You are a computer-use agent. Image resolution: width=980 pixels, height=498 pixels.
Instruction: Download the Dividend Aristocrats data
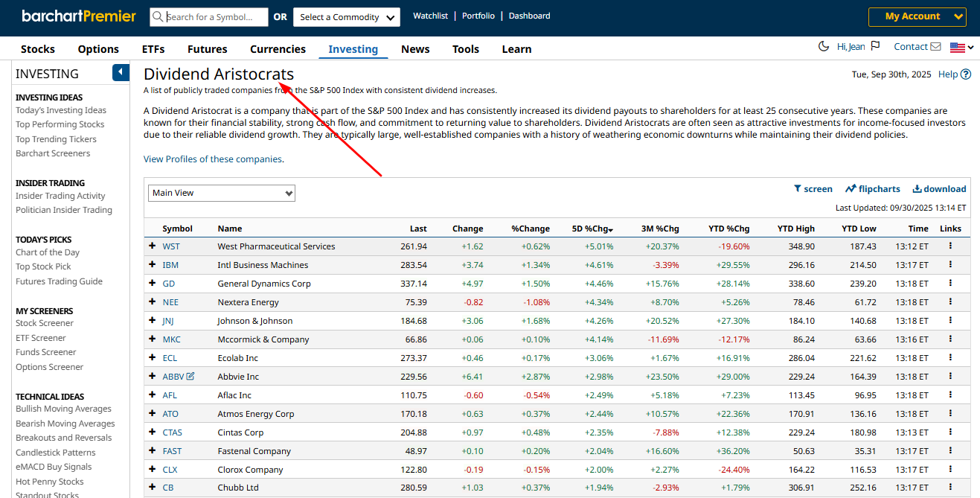point(939,188)
